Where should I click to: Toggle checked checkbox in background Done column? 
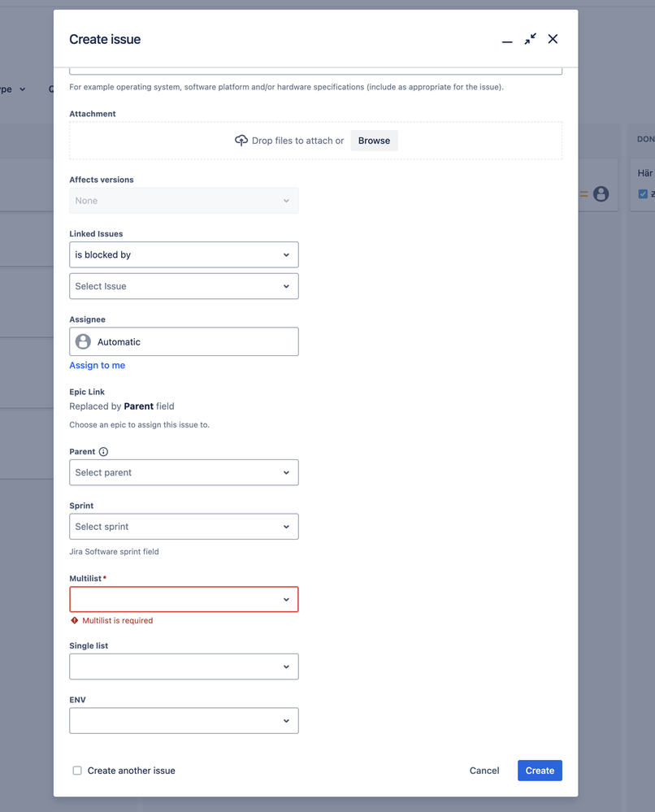[x=643, y=194]
